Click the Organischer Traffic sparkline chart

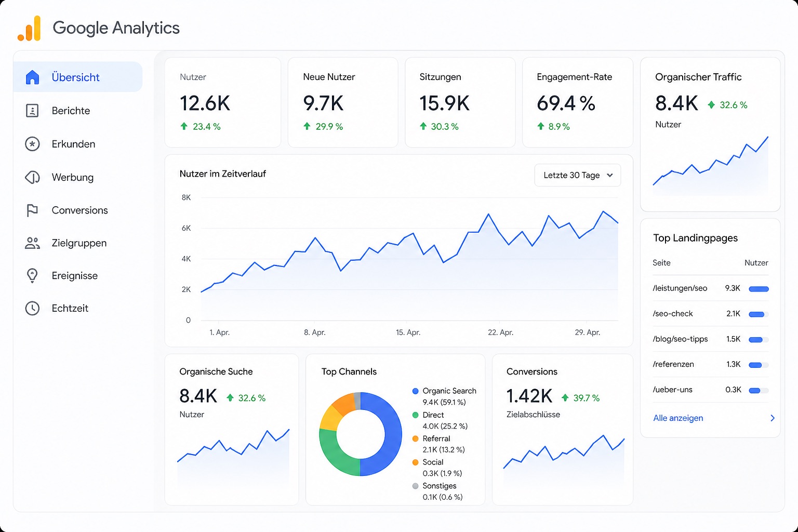point(711,165)
